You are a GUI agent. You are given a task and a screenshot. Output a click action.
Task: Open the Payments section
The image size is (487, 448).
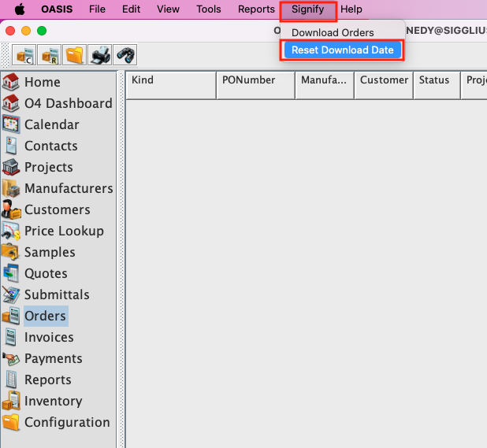click(x=53, y=358)
